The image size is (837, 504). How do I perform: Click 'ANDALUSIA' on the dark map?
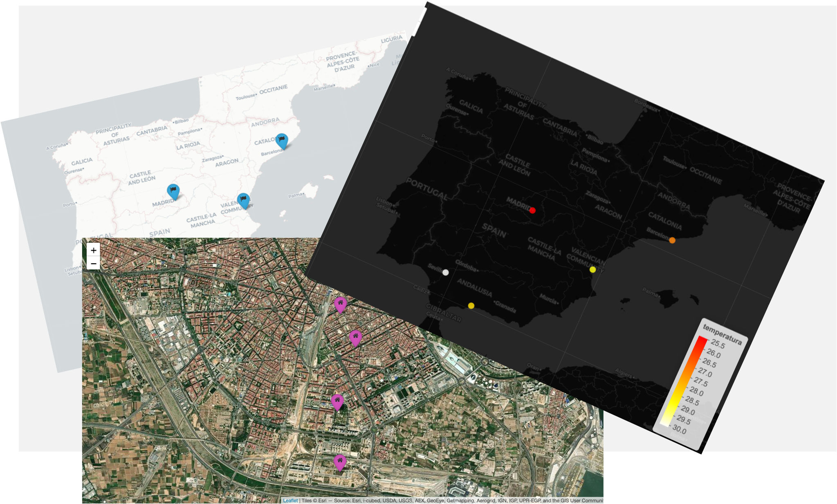coord(474,287)
